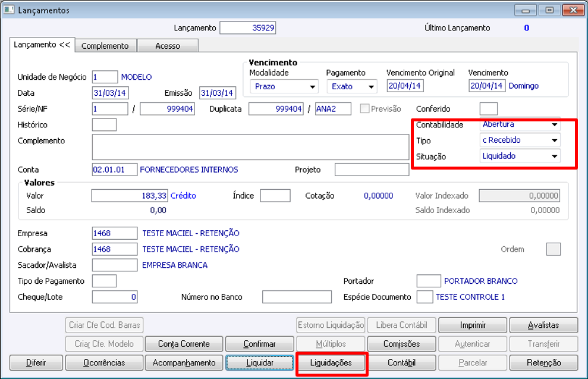The height and width of the screenshot is (379, 588).
Task: Click the Complemento text area
Action: coord(250,147)
